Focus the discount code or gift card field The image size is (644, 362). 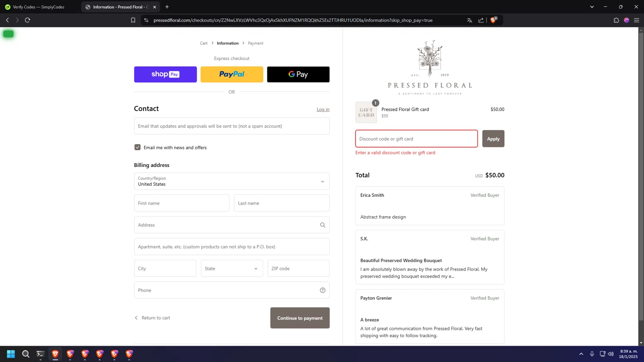(416, 139)
